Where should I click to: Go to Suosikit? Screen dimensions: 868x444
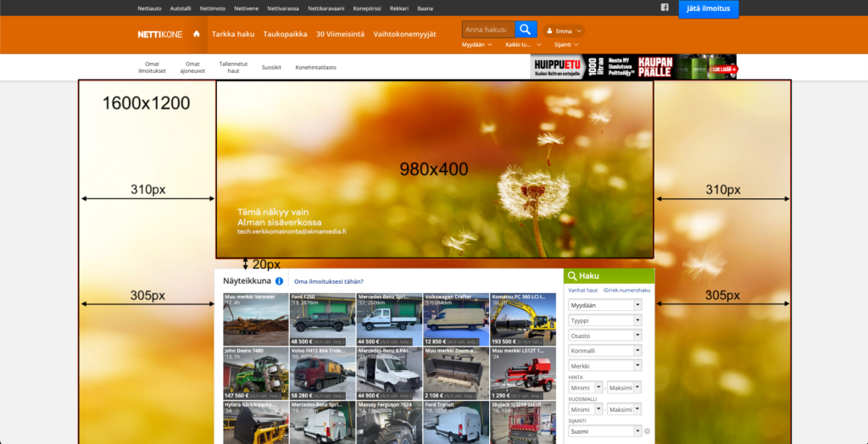click(271, 68)
